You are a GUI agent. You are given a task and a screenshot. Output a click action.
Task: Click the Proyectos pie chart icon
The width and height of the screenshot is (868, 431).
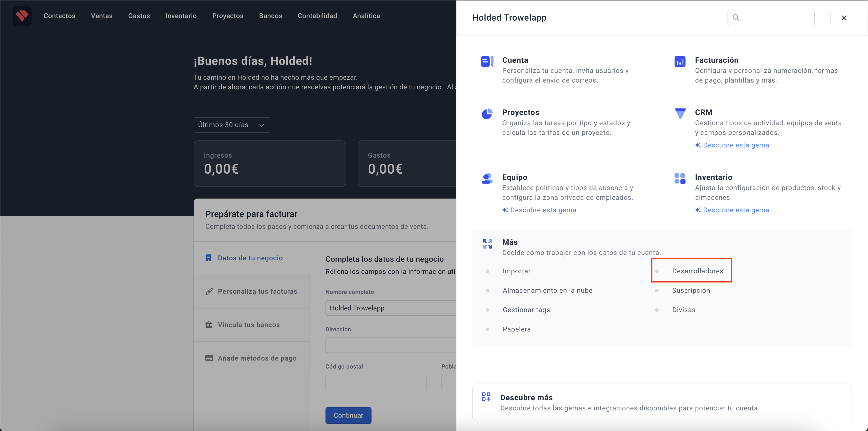[487, 114]
